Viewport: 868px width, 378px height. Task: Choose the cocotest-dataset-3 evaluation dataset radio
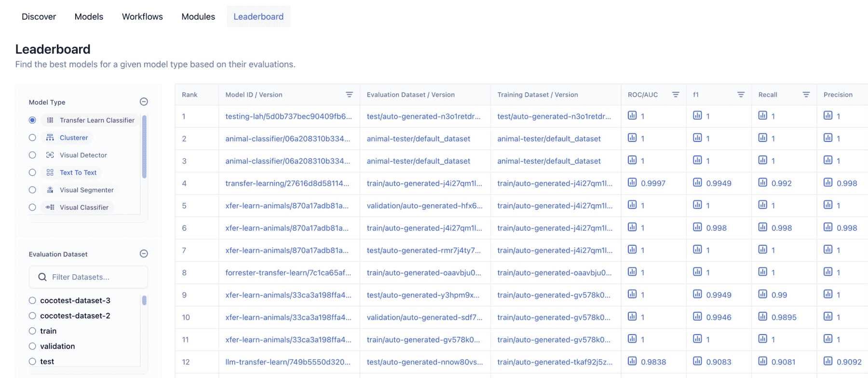32,300
